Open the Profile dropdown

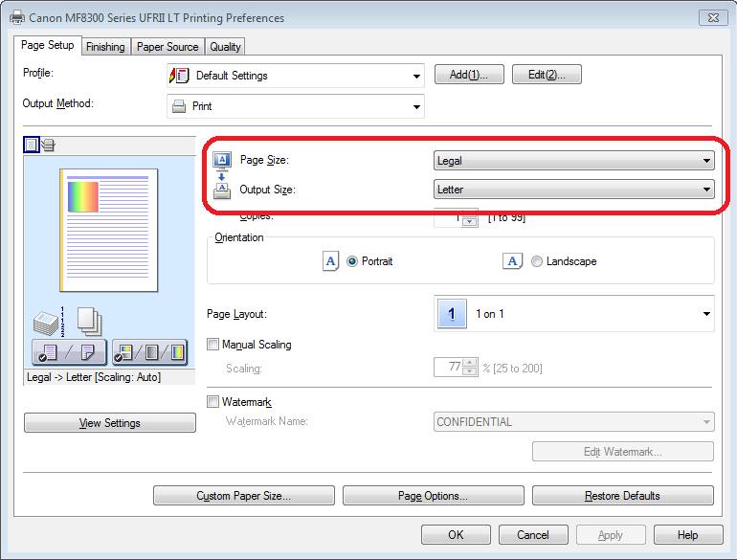click(x=296, y=76)
